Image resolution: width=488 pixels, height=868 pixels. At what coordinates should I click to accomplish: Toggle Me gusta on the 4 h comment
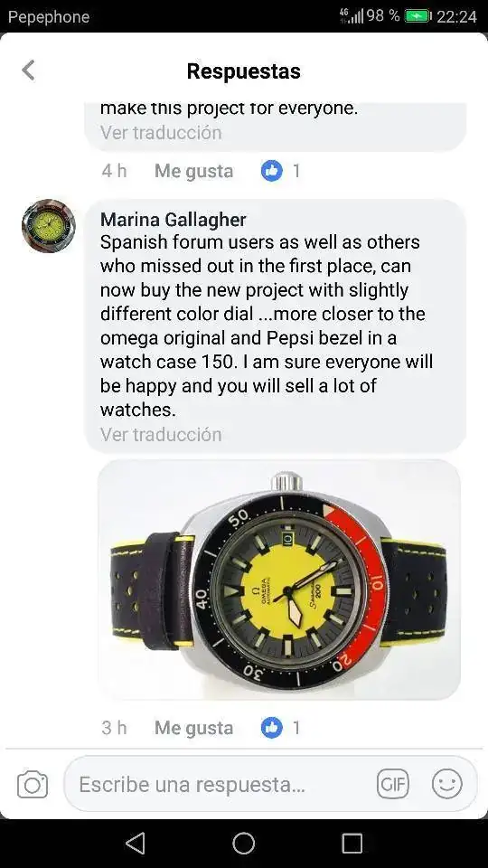(193, 172)
